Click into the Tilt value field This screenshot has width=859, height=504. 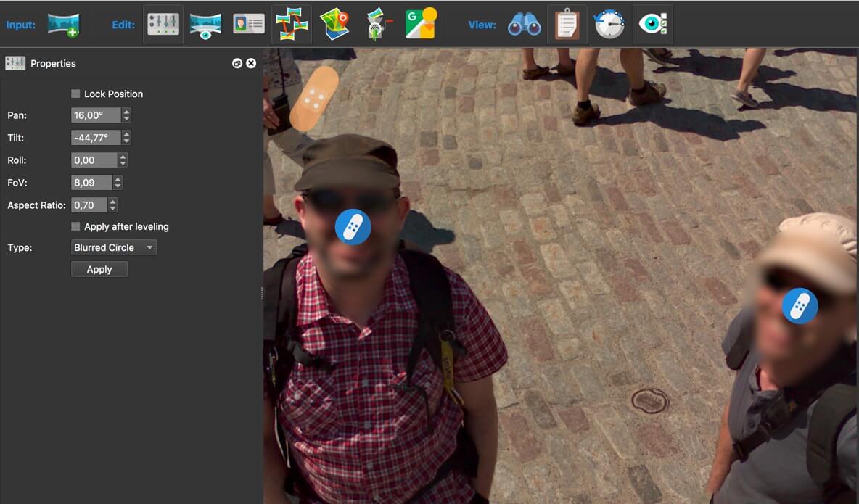tap(96, 138)
